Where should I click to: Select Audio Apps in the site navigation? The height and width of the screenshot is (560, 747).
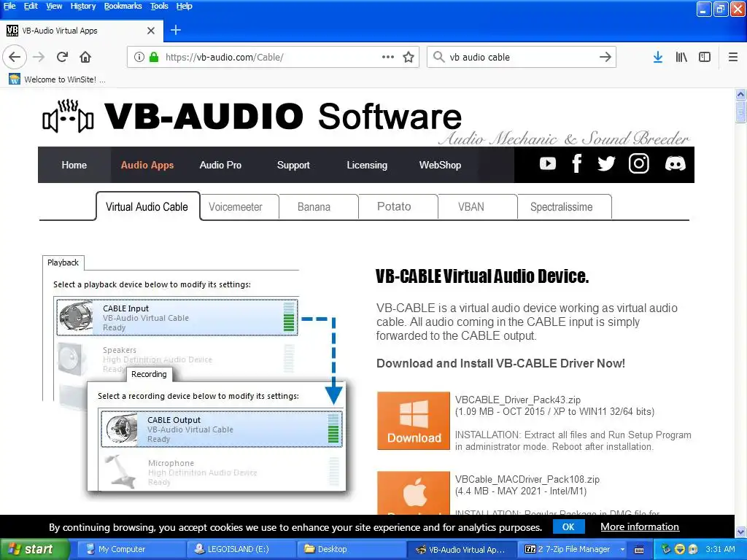(x=147, y=165)
